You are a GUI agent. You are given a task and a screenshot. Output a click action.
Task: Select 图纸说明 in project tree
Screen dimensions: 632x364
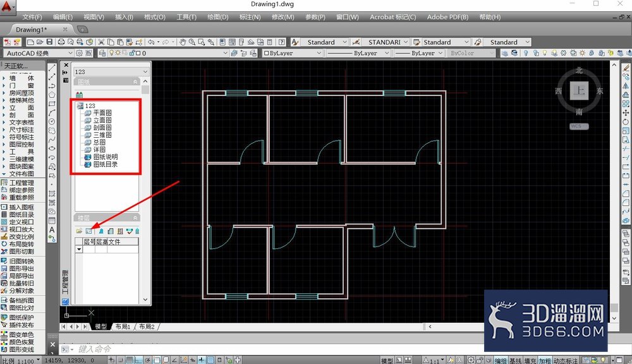(x=106, y=157)
